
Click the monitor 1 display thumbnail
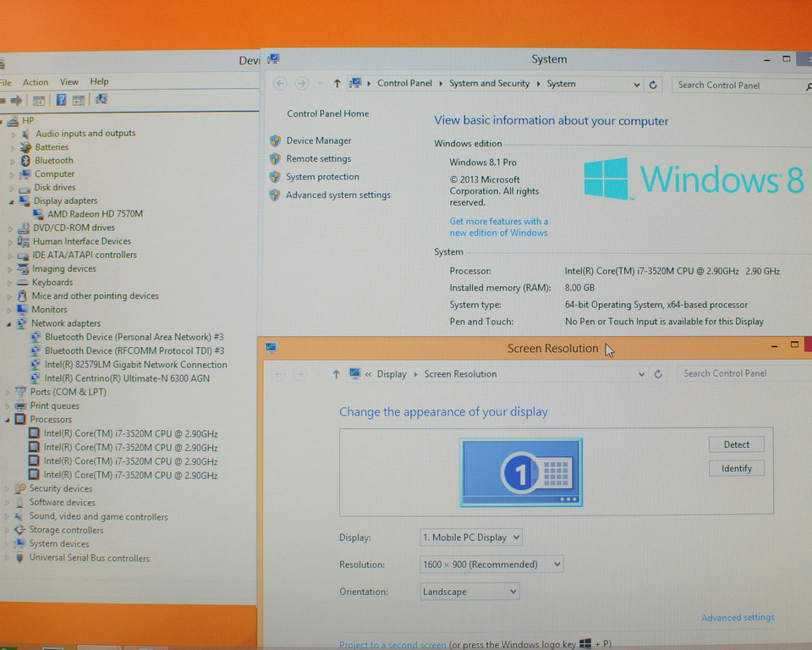pos(521,472)
